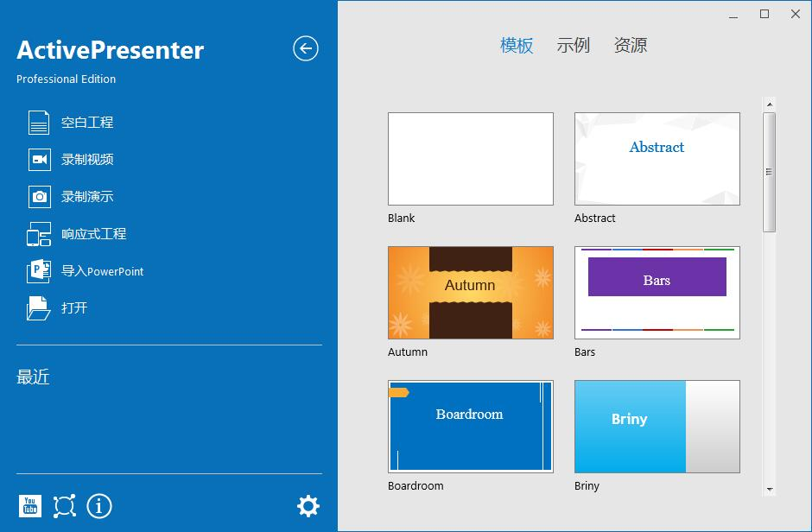Select the 模板 tab
Image resolution: width=812 pixels, height=532 pixels.
pos(517,46)
